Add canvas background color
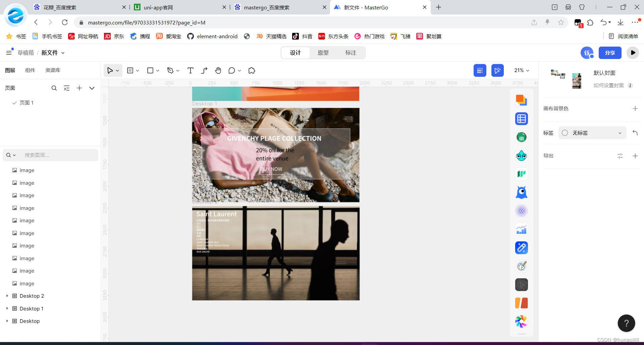Image resolution: width=644 pixels, height=345 pixels. (635, 109)
